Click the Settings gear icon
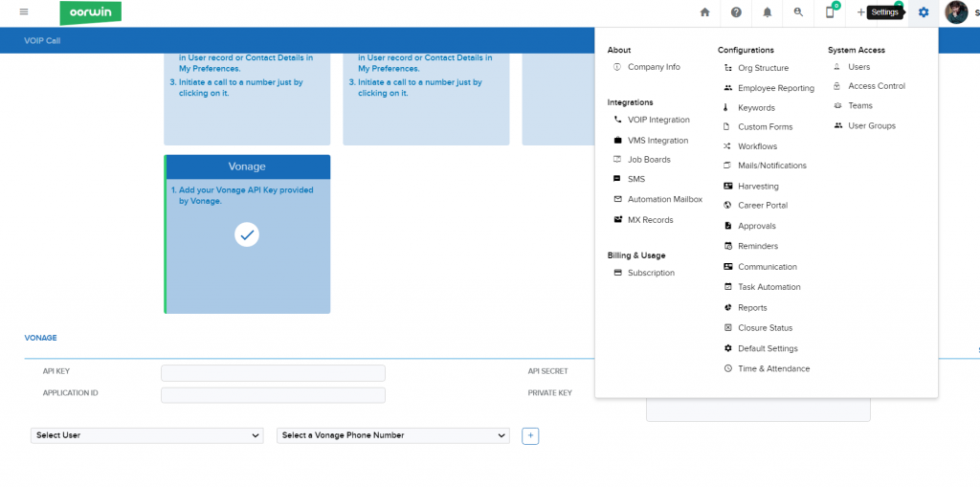This screenshot has height=487, width=980. [x=924, y=11]
